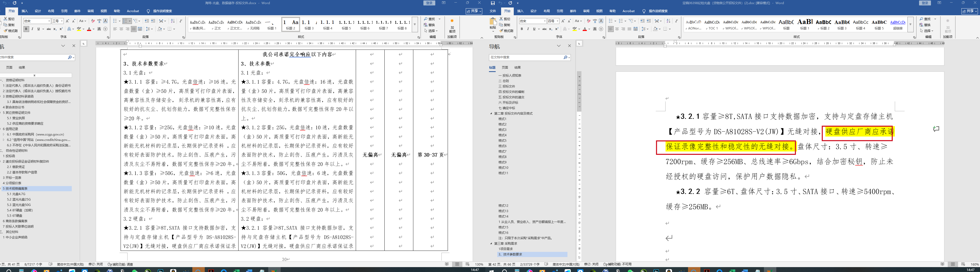Viewport: 980px width, 272px height.
Task: Click enclosed character icon in left window
Action: [x=105, y=29]
